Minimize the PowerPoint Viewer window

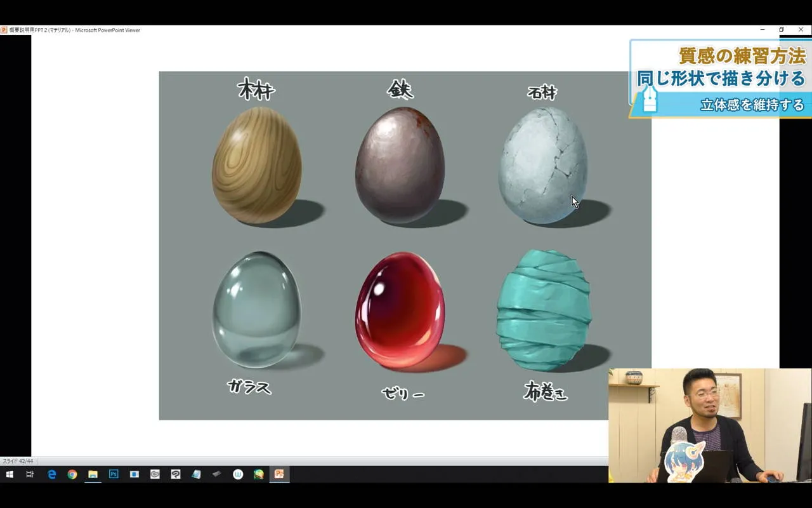[x=763, y=30]
